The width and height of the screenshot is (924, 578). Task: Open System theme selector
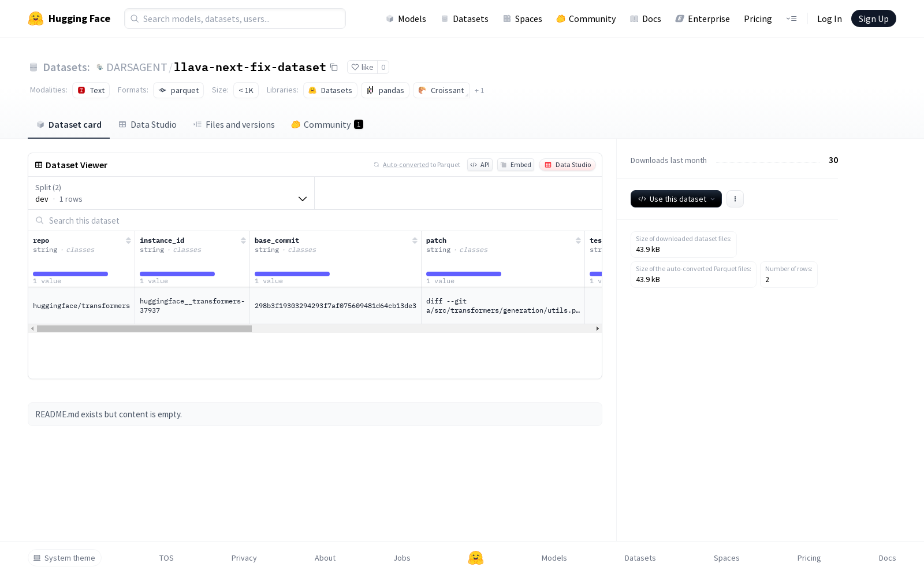[65, 558]
